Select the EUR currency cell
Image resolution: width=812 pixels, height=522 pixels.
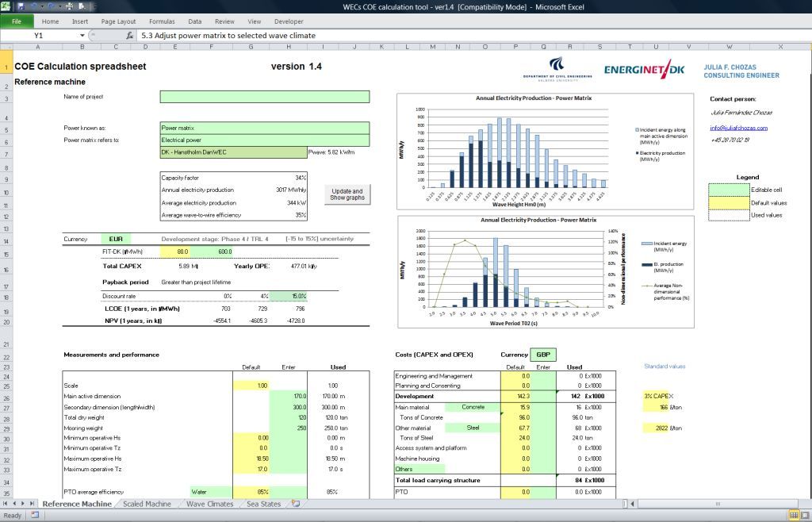click(116, 239)
